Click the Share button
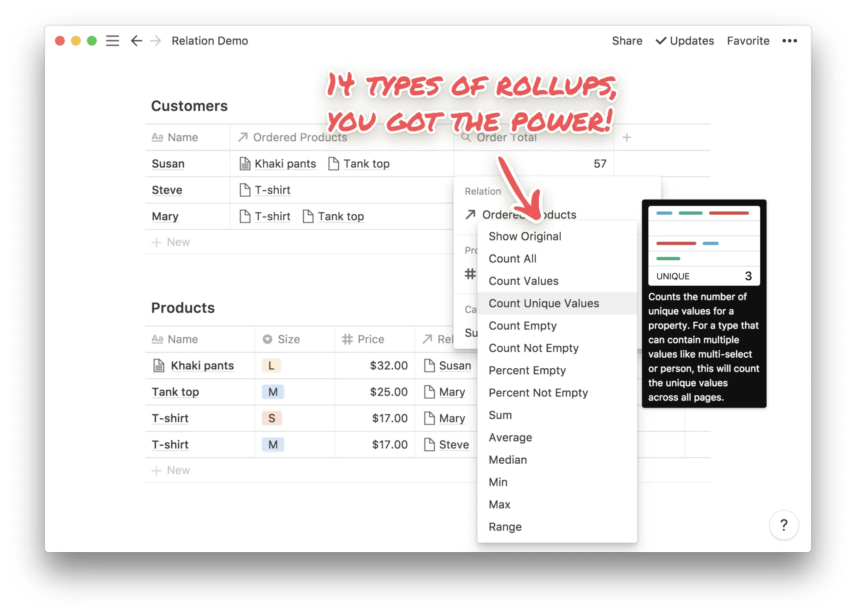856x616 pixels. pyautogui.click(x=627, y=41)
